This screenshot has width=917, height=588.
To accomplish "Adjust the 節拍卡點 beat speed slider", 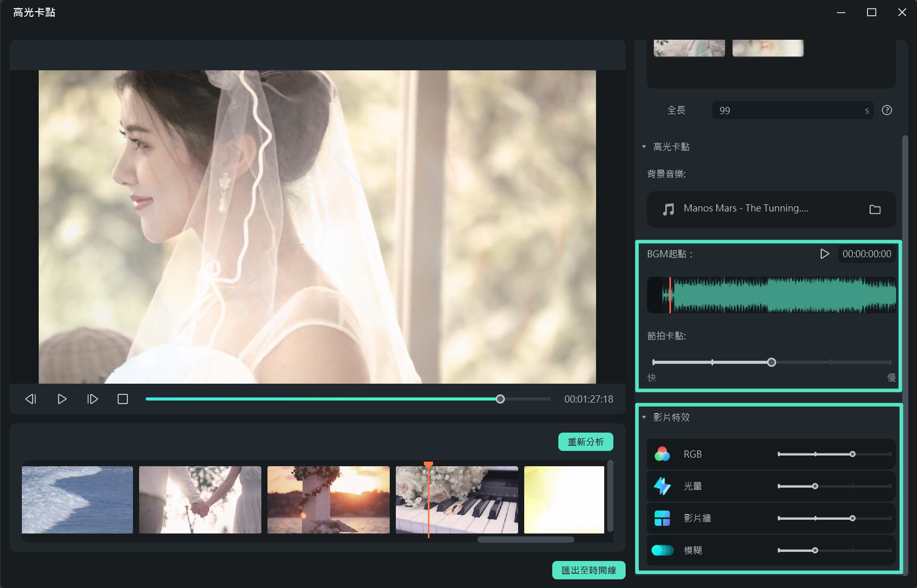I will 771,362.
